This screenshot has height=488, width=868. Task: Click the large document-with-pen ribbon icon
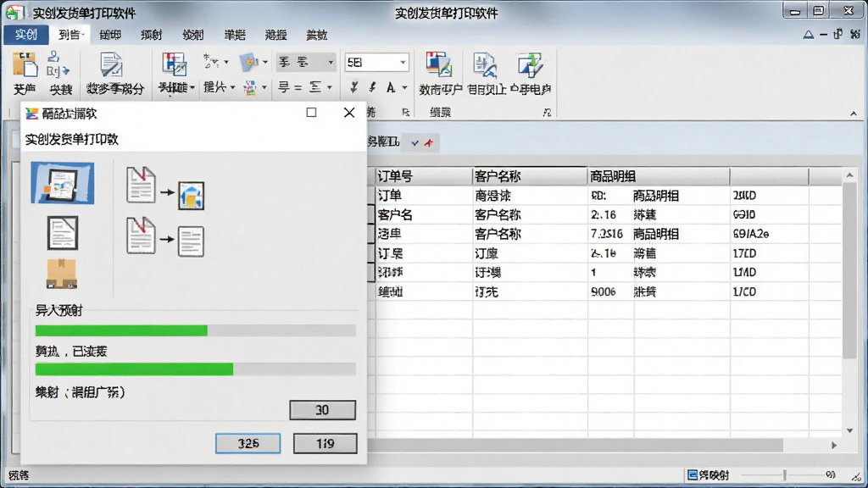[111, 65]
